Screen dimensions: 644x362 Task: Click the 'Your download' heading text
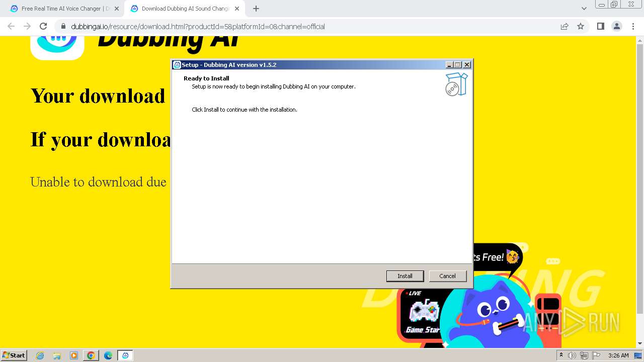click(x=98, y=96)
